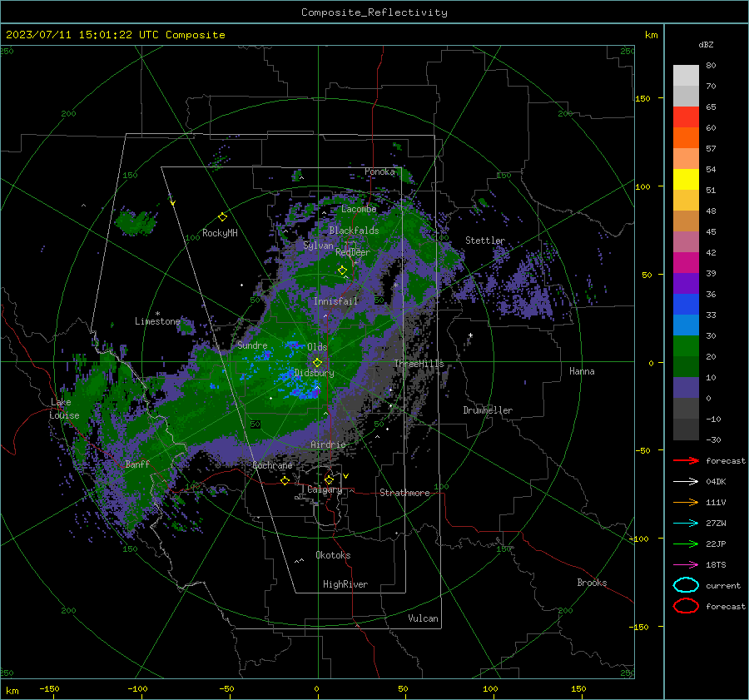Click the Didsbury label
Image resolution: width=749 pixels, height=700 pixels.
314,373
